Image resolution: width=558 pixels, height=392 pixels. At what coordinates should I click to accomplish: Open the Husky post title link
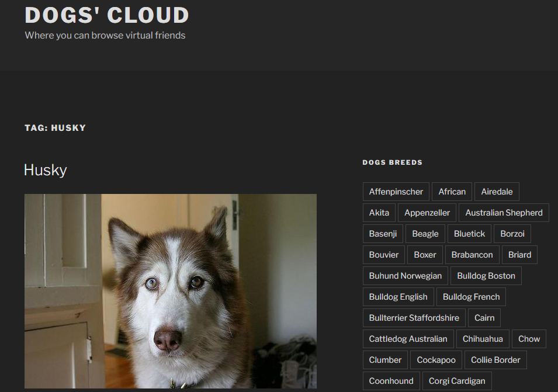(x=45, y=170)
